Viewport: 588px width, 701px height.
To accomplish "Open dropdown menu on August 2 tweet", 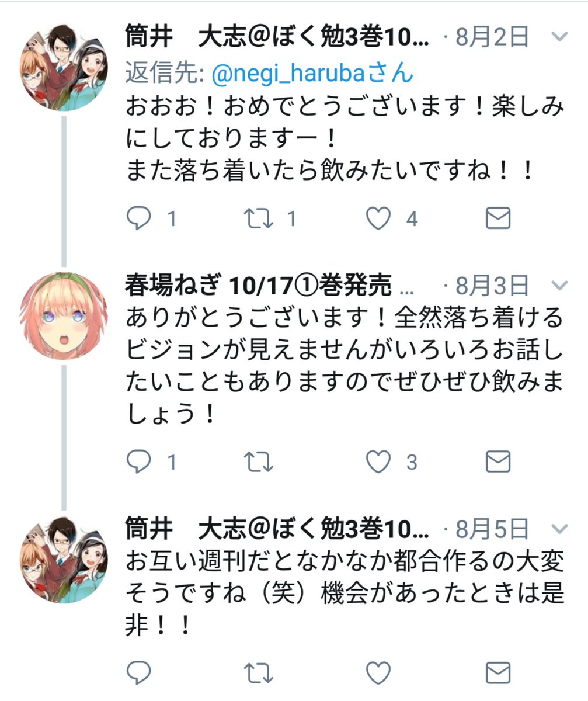I will pyautogui.click(x=559, y=37).
